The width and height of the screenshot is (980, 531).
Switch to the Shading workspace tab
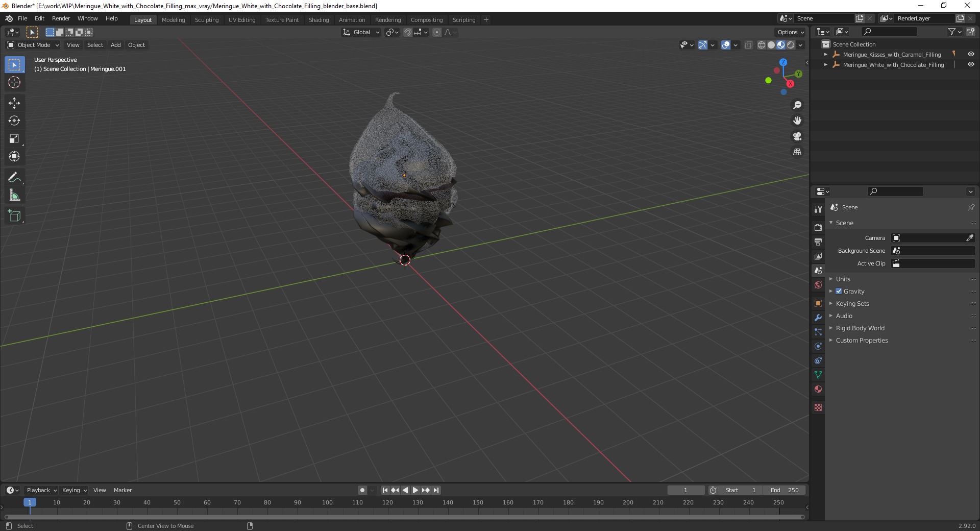pyautogui.click(x=318, y=19)
